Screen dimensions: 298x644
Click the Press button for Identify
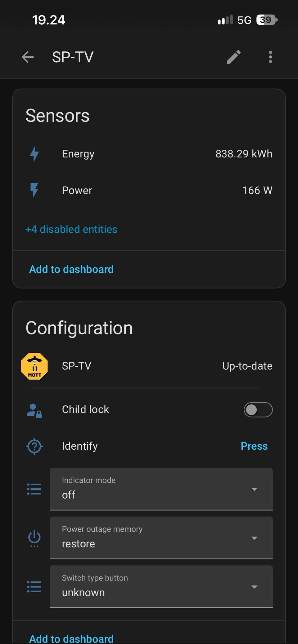(x=254, y=446)
